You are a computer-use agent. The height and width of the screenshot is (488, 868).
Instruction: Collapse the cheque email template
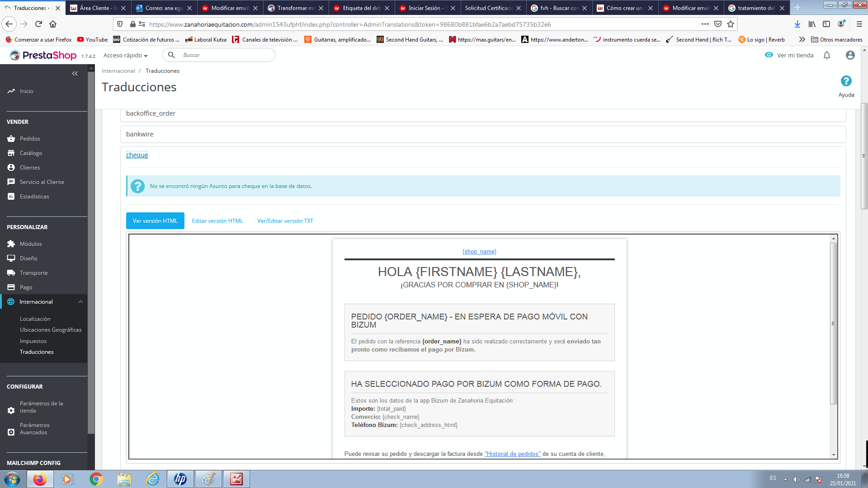click(x=137, y=155)
